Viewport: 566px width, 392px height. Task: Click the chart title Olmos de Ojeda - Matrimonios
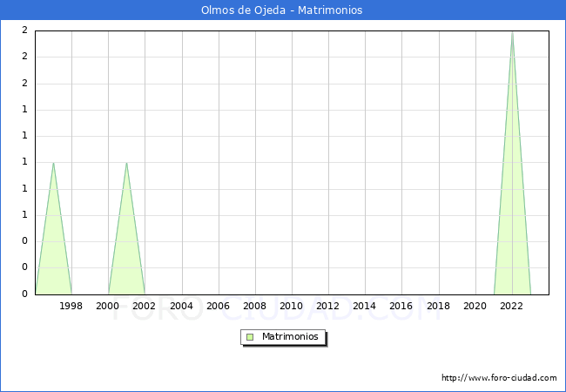281,10
